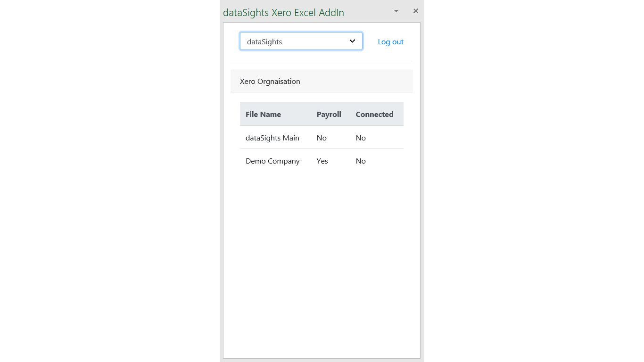Viewport: 644px width, 362px height.
Task: Click Connected value for dataSights Main row
Action: tap(361, 138)
